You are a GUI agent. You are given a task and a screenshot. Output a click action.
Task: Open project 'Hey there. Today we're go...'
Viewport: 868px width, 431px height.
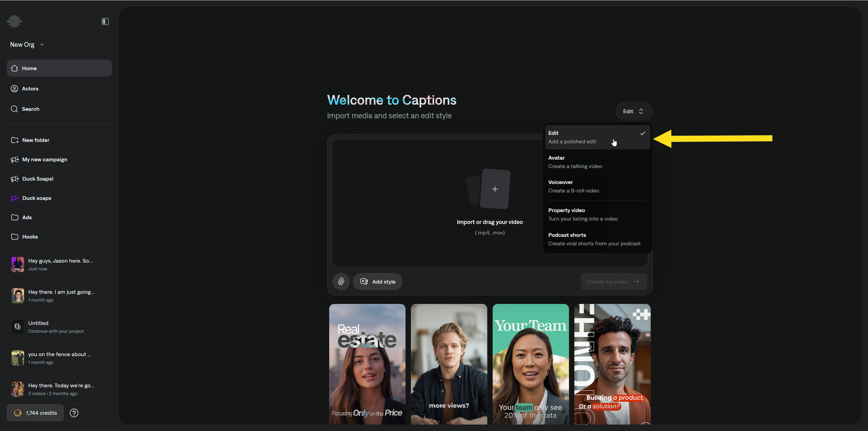(x=59, y=389)
